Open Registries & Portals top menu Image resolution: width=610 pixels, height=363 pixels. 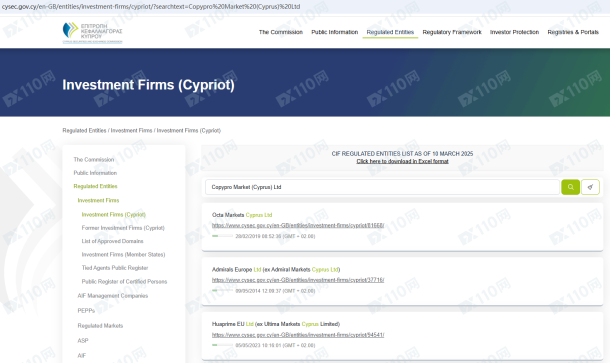(x=573, y=32)
